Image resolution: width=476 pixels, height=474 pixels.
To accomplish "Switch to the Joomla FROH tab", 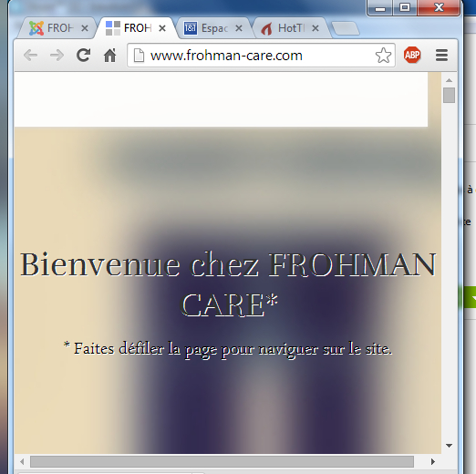I will pyautogui.click(x=51, y=28).
